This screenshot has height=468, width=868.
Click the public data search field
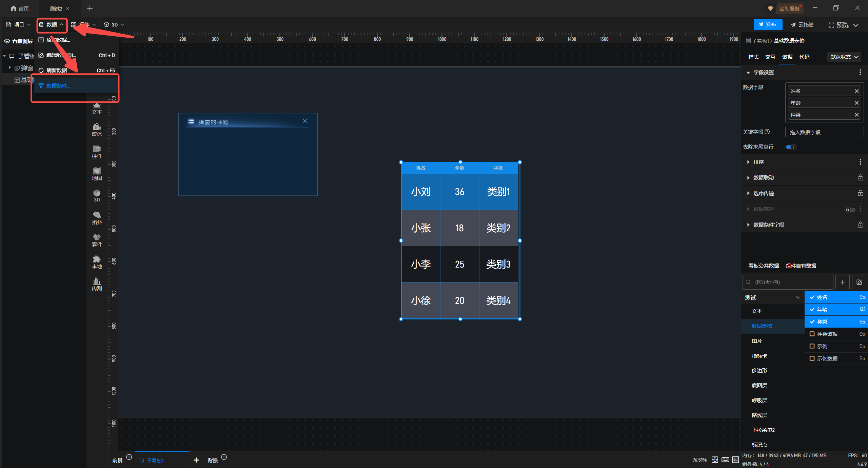coord(790,282)
